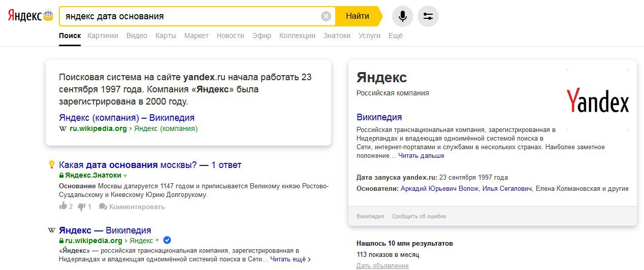Open the ru.wikipedia.org link in the featured answer

[x=98, y=128]
